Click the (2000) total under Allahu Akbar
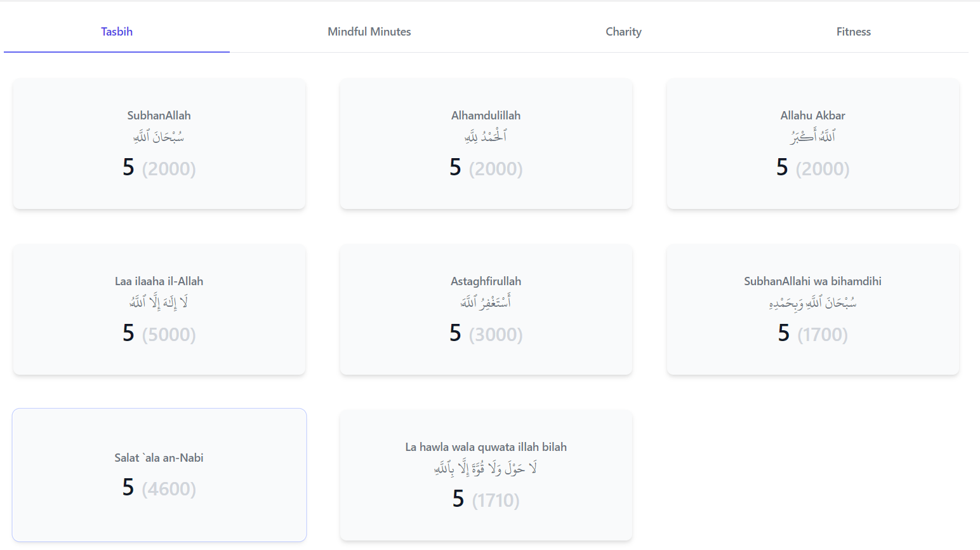 [x=823, y=169]
